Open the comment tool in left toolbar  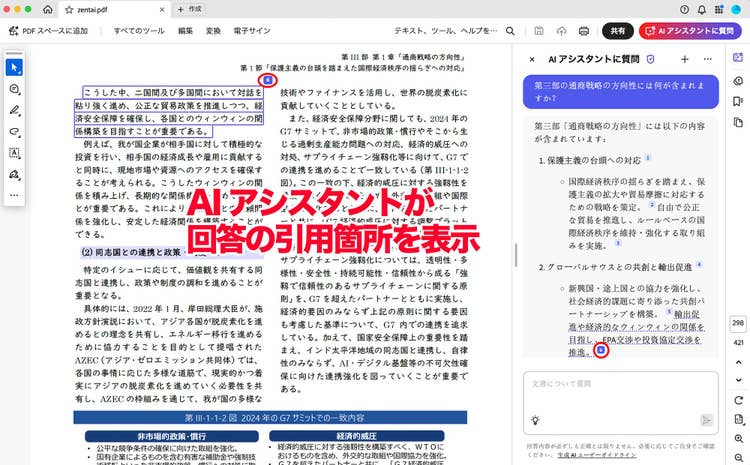[14, 89]
